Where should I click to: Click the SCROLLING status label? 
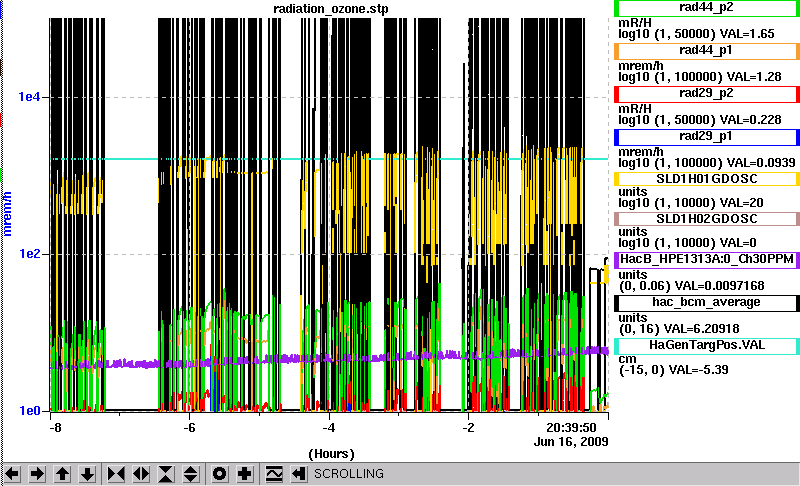click(x=348, y=474)
